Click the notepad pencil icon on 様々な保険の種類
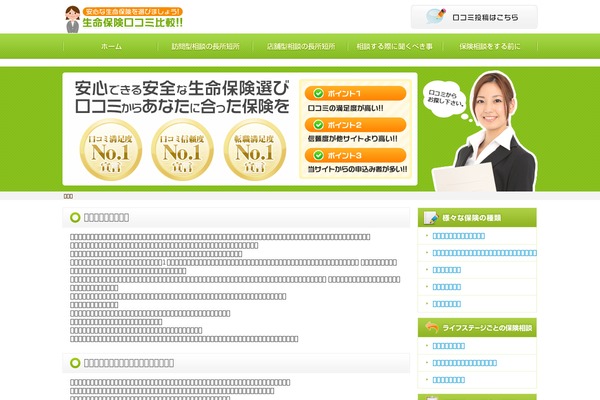Screen dimensions: 600x400 tap(431, 217)
